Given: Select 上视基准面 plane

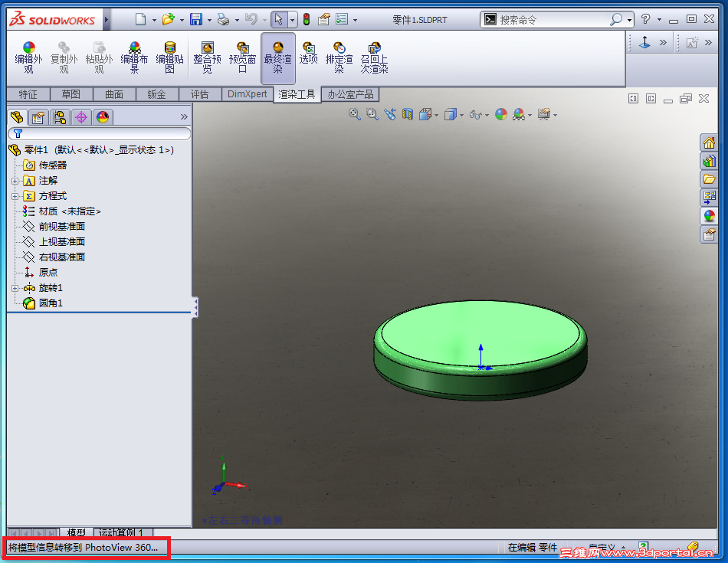Looking at the screenshot, I should (62, 242).
